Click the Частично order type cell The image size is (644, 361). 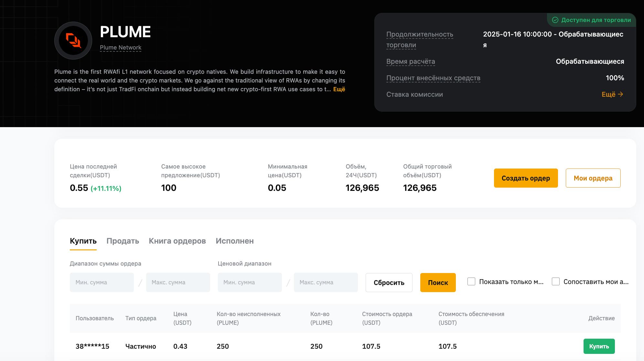(141, 346)
